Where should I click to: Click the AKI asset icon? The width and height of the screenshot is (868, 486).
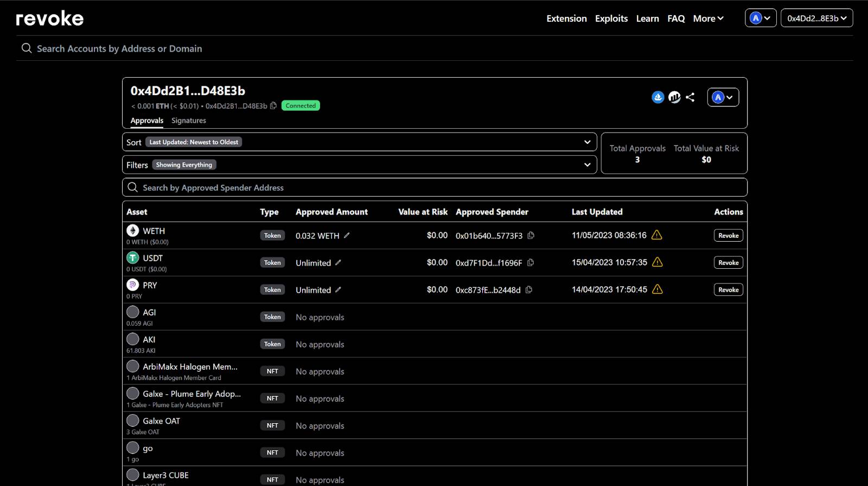coord(133,339)
